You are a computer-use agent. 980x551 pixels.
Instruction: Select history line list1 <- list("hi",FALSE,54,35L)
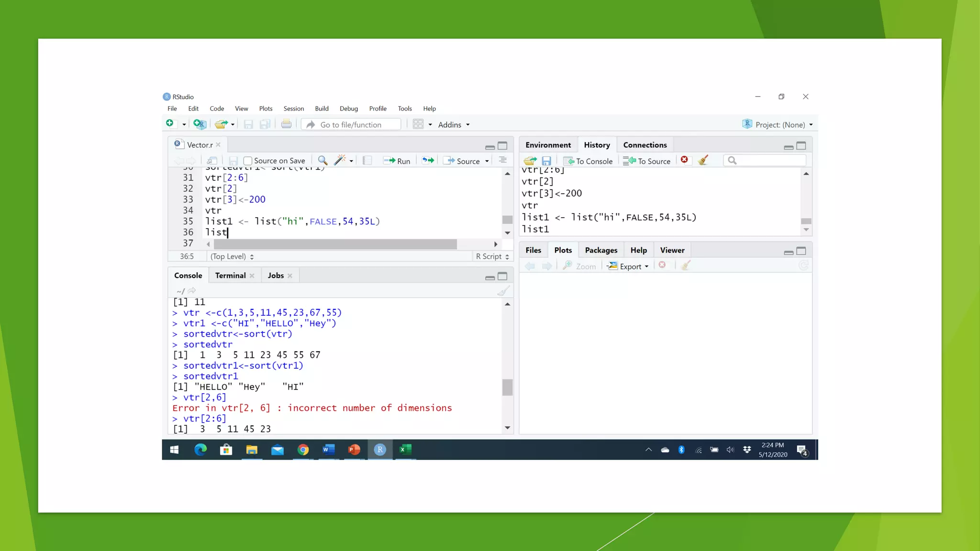609,217
